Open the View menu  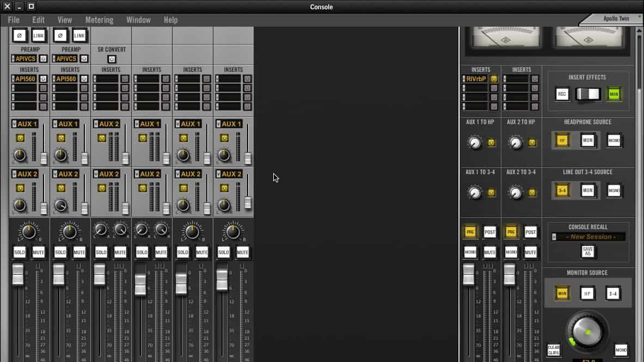pos(65,20)
